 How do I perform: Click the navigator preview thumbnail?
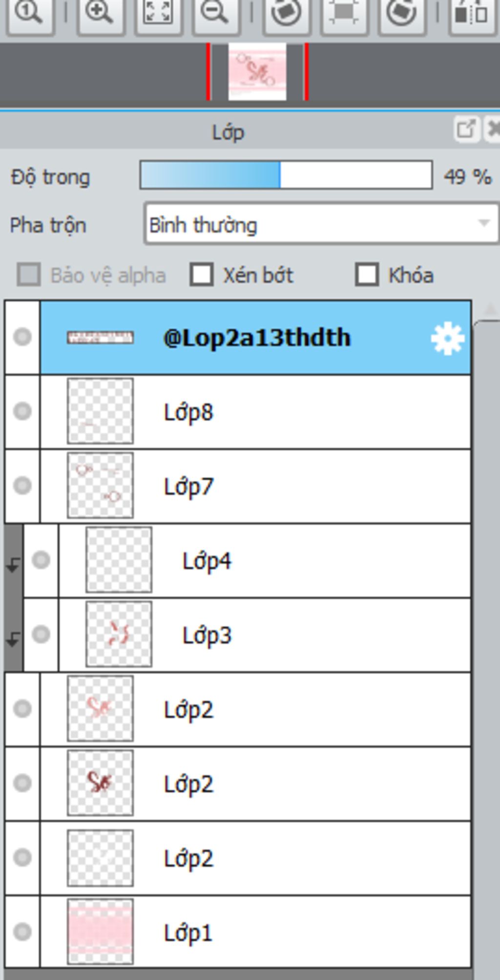[257, 72]
